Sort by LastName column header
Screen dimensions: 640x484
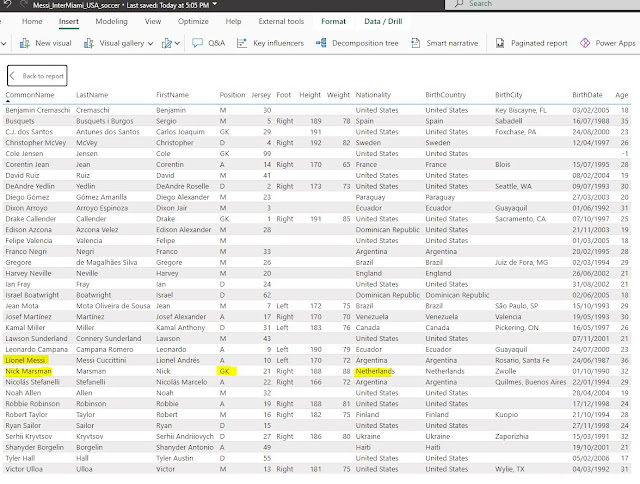pos(92,95)
